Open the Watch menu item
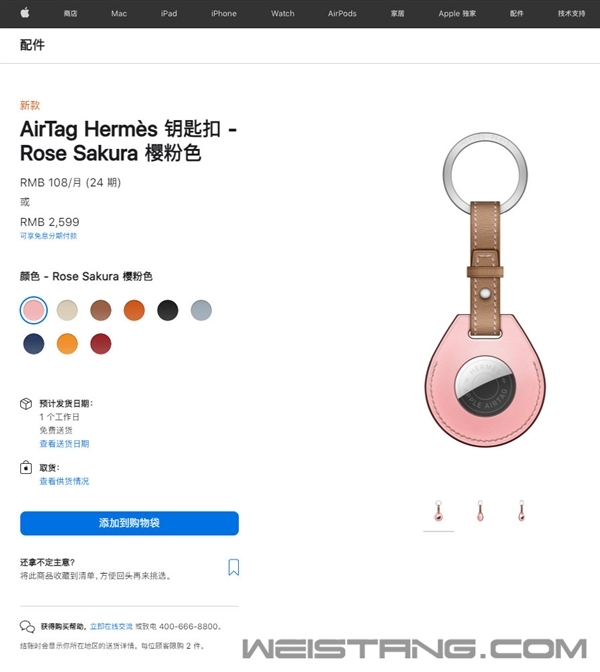The image size is (600, 672). pyautogui.click(x=282, y=13)
